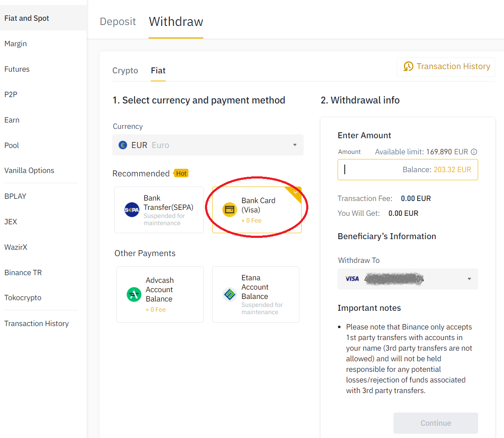The image size is (504, 438).
Task: Click the You Will Get 0.00 EUR value
Action: tap(403, 213)
